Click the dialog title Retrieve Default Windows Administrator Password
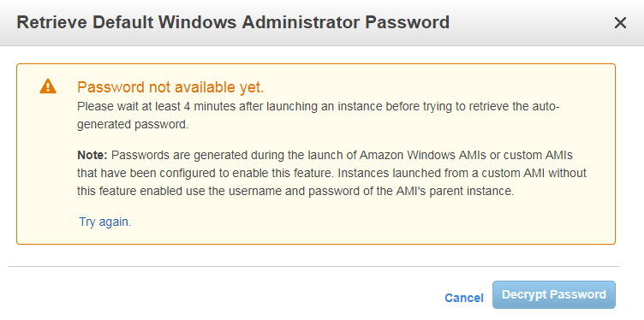Viewport: 644px width, 320px height. (x=233, y=22)
